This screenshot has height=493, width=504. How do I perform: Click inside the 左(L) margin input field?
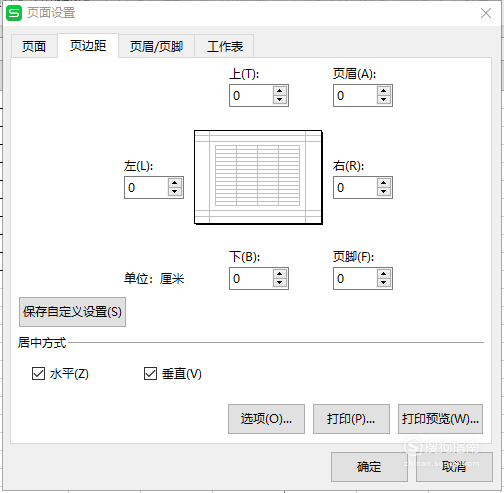coord(146,188)
